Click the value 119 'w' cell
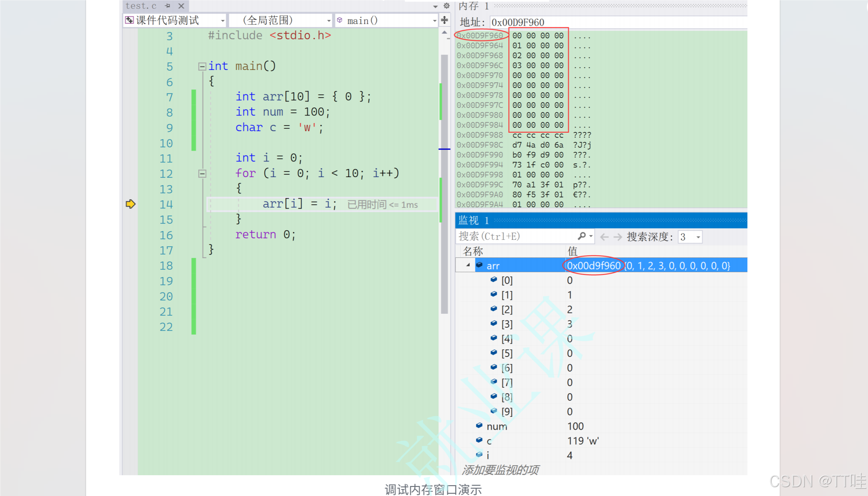The width and height of the screenshot is (868, 496). (583, 441)
